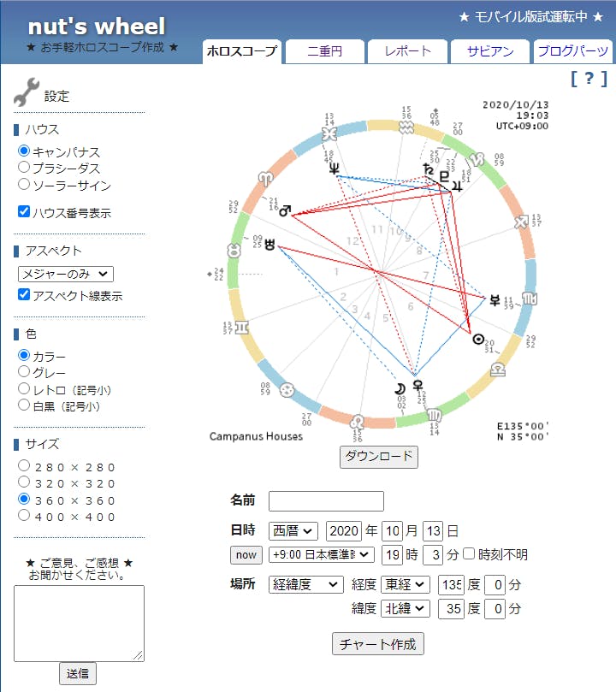This screenshot has width=616, height=692.
Task: Select the カラー color option
Action: click(x=24, y=355)
